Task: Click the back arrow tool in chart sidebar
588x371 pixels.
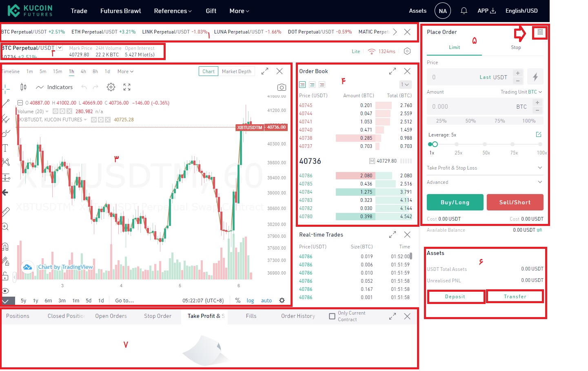Action: pyautogui.click(x=5, y=192)
